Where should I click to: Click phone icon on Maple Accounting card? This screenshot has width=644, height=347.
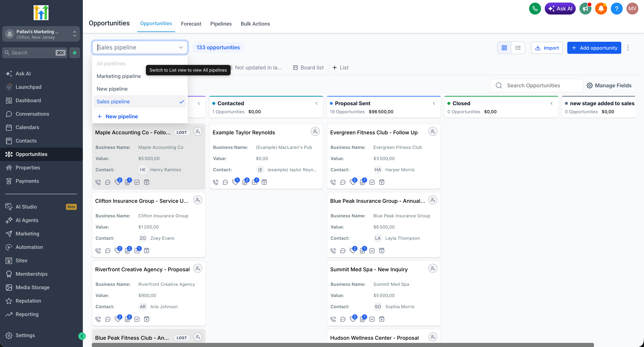click(98, 182)
